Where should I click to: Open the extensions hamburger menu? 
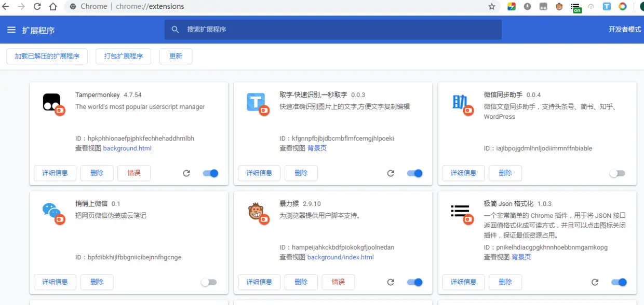point(11,30)
